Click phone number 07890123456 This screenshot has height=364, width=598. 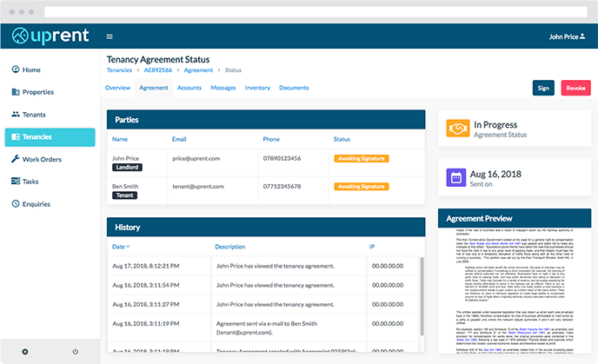tap(282, 158)
